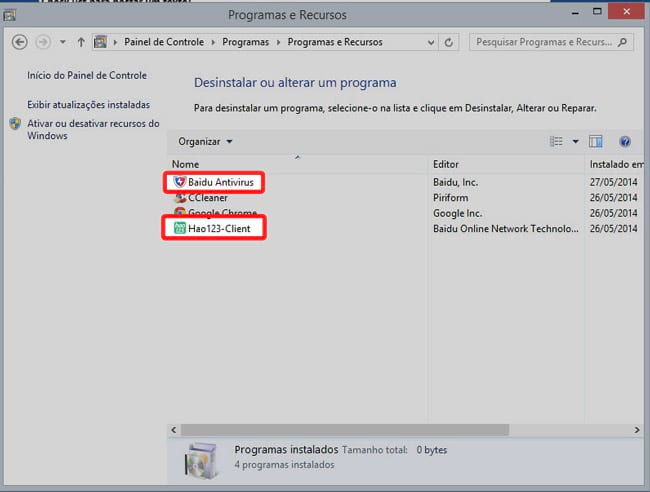
Task: Click the horizontal scrollbar thumb
Action: pos(345,430)
